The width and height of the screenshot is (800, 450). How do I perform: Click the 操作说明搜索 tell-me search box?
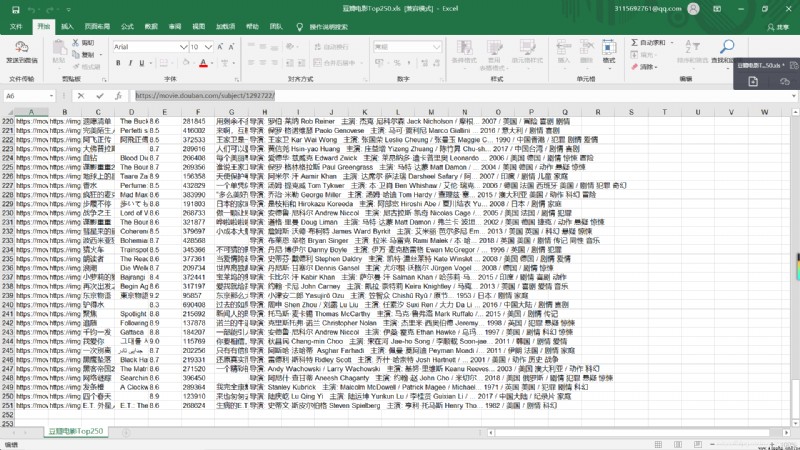tap(328, 27)
